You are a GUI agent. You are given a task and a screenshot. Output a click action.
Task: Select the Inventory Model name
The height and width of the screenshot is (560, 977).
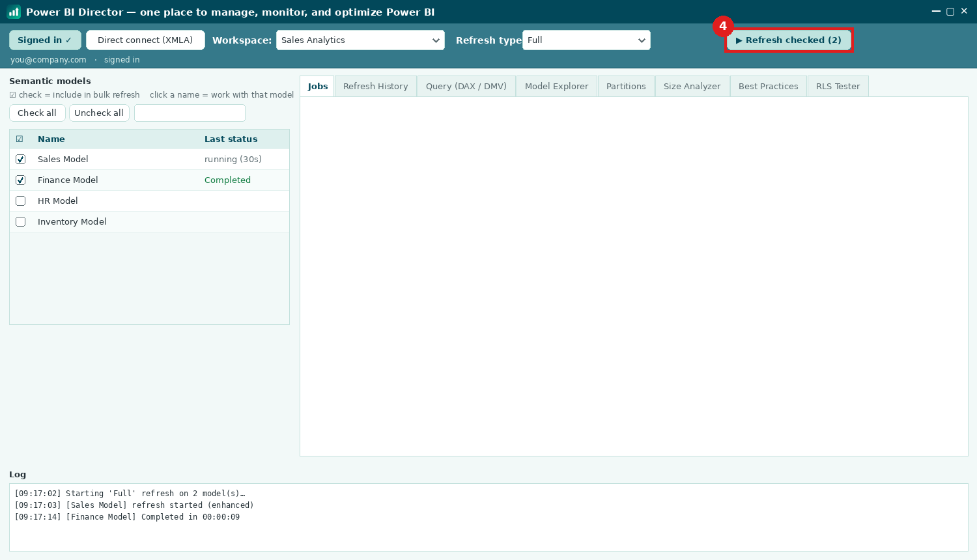pyautogui.click(x=72, y=222)
